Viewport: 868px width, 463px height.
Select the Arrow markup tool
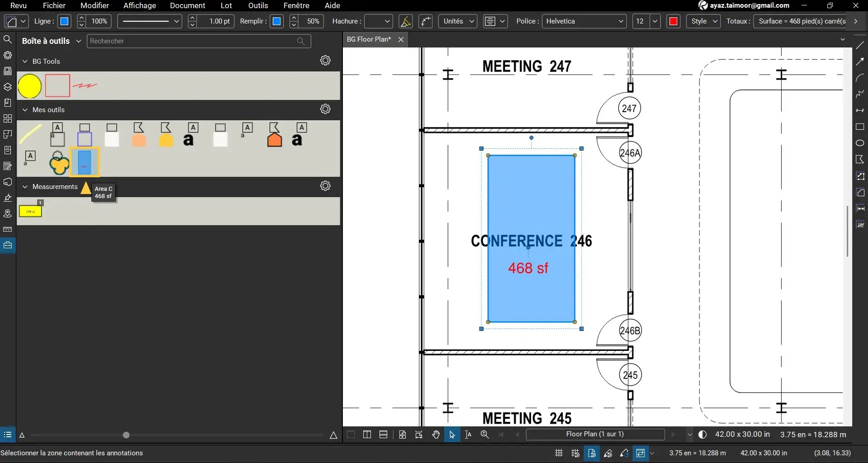pos(860,61)
